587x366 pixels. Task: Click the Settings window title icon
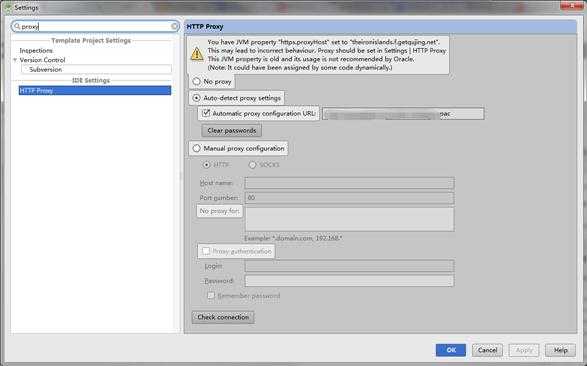(x=7, y=7)
